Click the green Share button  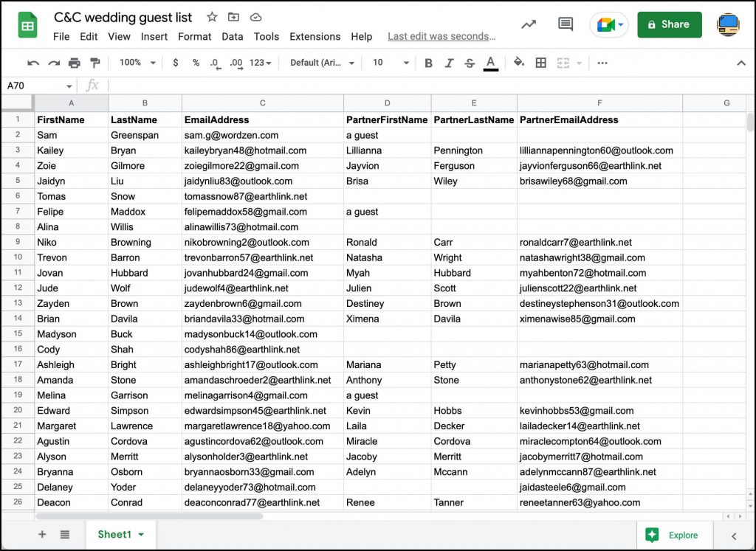pos(669,24)
